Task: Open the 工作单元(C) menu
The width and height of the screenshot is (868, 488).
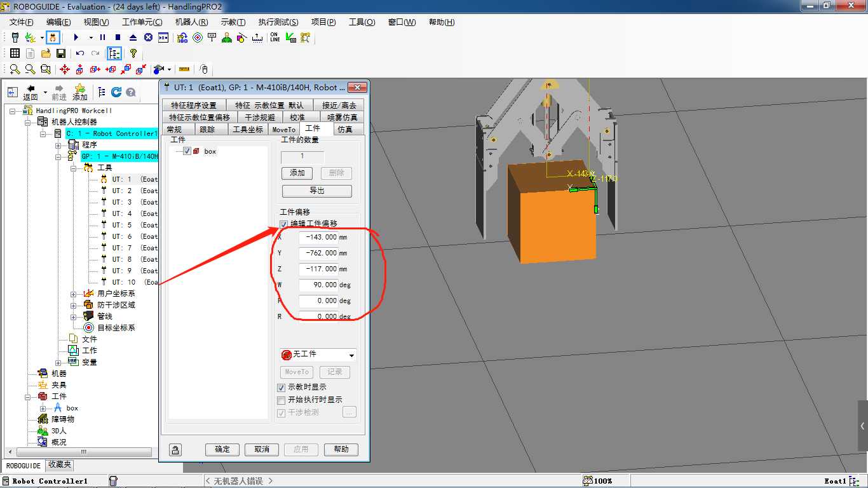Action: [x=142, y=22]
